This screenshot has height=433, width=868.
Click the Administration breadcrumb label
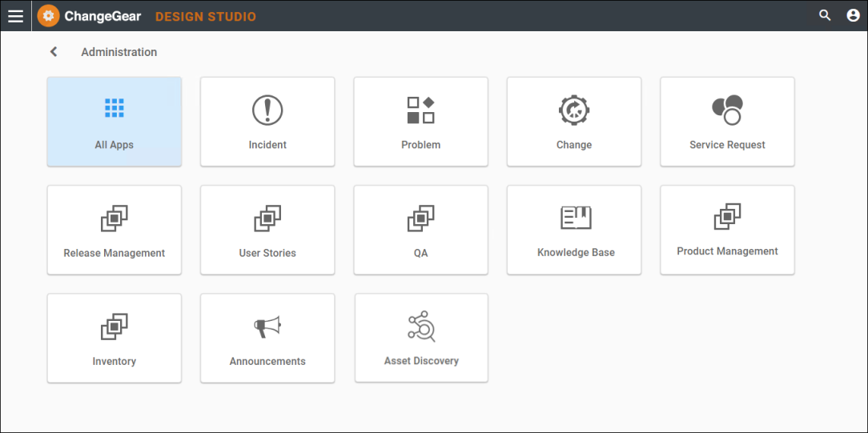coord(119,52)
